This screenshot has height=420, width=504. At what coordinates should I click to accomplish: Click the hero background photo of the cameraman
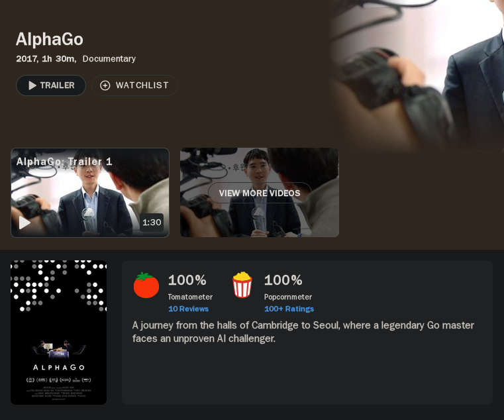click(417, 76)
